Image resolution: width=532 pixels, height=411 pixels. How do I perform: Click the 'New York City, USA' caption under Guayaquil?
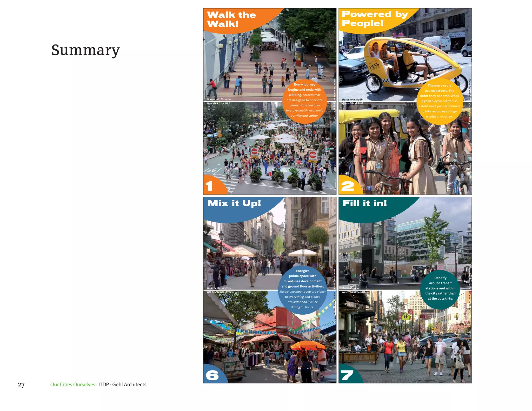(218, 103)
